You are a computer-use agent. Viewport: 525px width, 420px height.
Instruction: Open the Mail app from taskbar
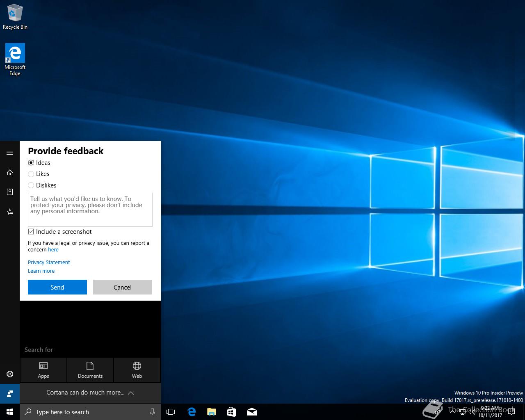(x=252, y=412)
